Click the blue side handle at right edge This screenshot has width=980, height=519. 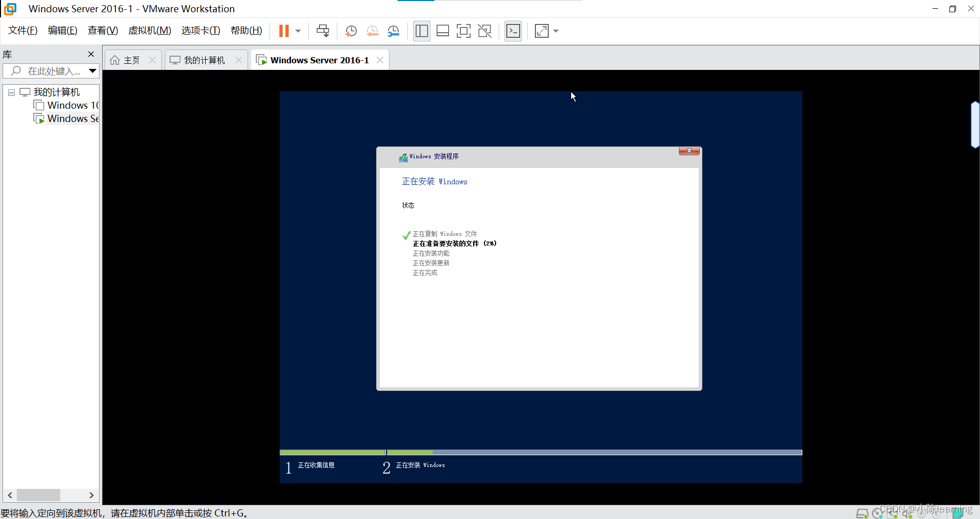coord(975,125)
